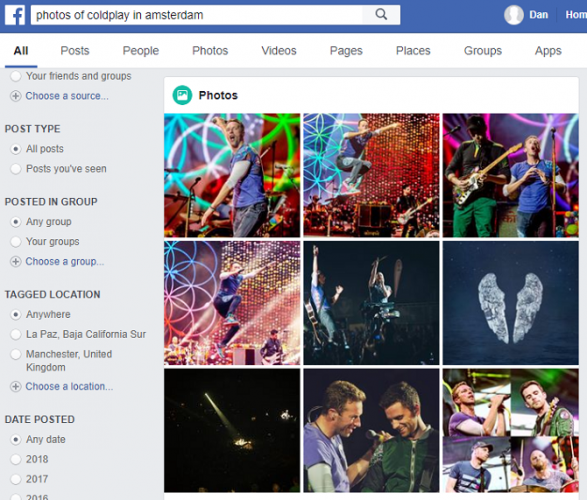
Task: Open Dan's profile avatar
Action: coord(514,15)
